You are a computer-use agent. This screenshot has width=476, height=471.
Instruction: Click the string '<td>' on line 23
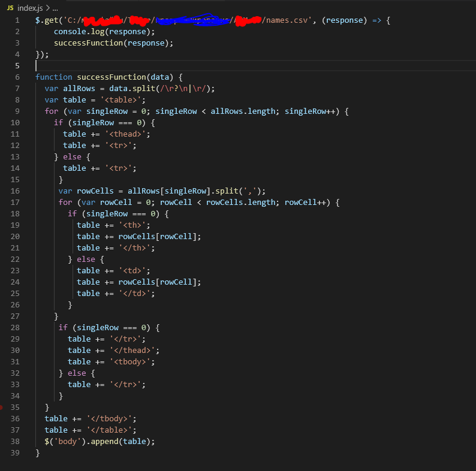coord(132,271)
